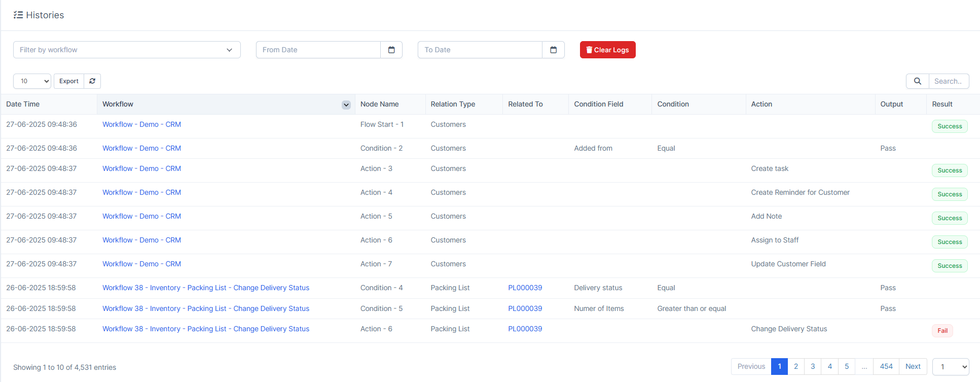The width and height of the screenshot is (980, 382).
Task: Click the Export button
Action: [69, 81]
